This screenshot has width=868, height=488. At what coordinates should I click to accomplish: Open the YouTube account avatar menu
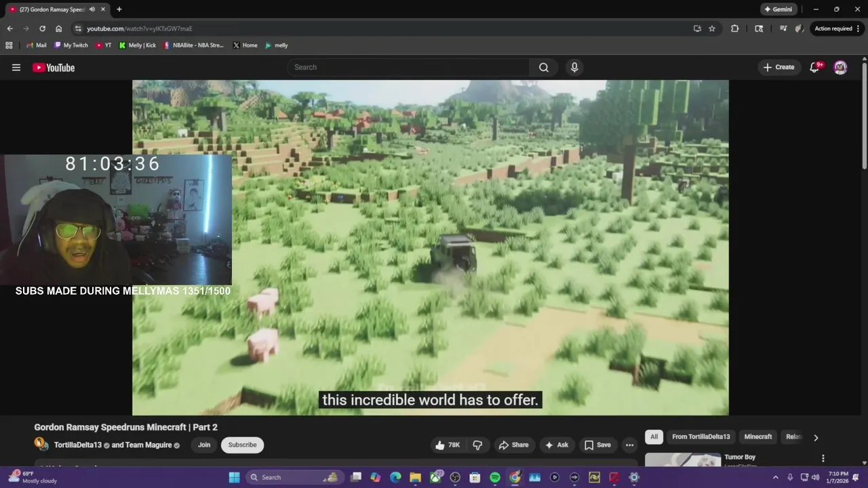pos(840,67)
